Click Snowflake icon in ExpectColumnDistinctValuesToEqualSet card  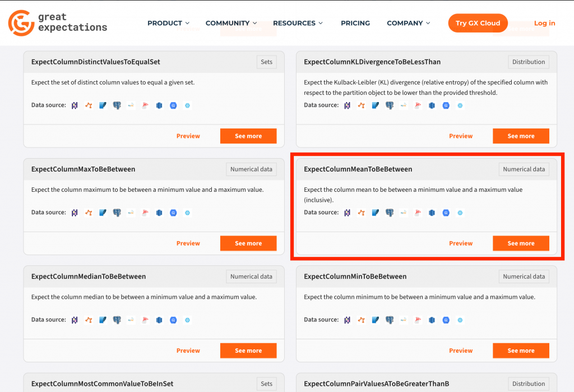[x=187, y=105]
